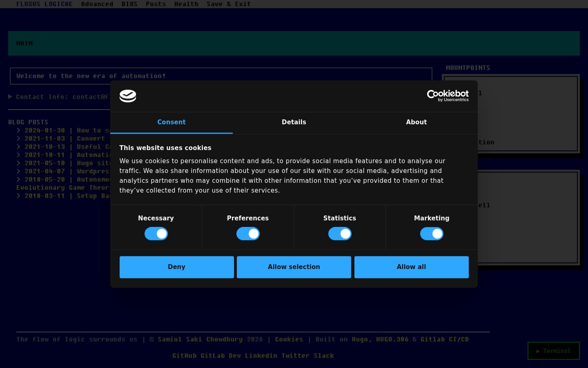The height and width of the screenshot is (368, 588).
Task: Open the Cookies footer link
Action: [289, 339]
